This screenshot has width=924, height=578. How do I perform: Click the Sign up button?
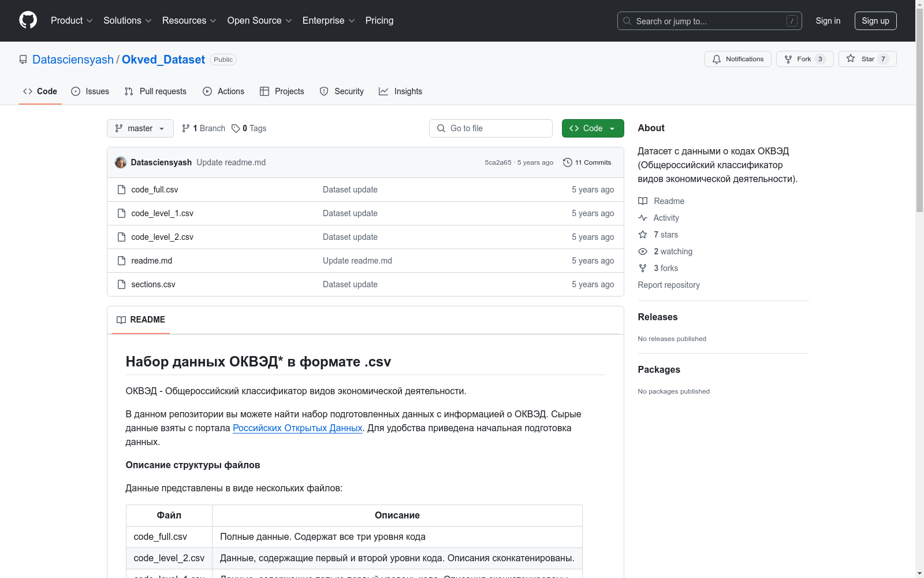pos(875,21)
